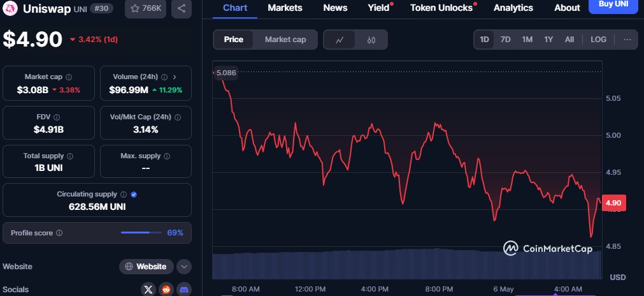This screenshot has height=296, width=644.
Task: Click the 8:00 PM time axis label
Action: tap(439, 289)
